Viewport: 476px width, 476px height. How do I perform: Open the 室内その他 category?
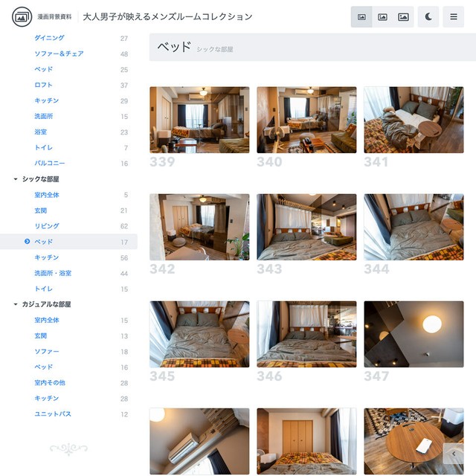50,383
